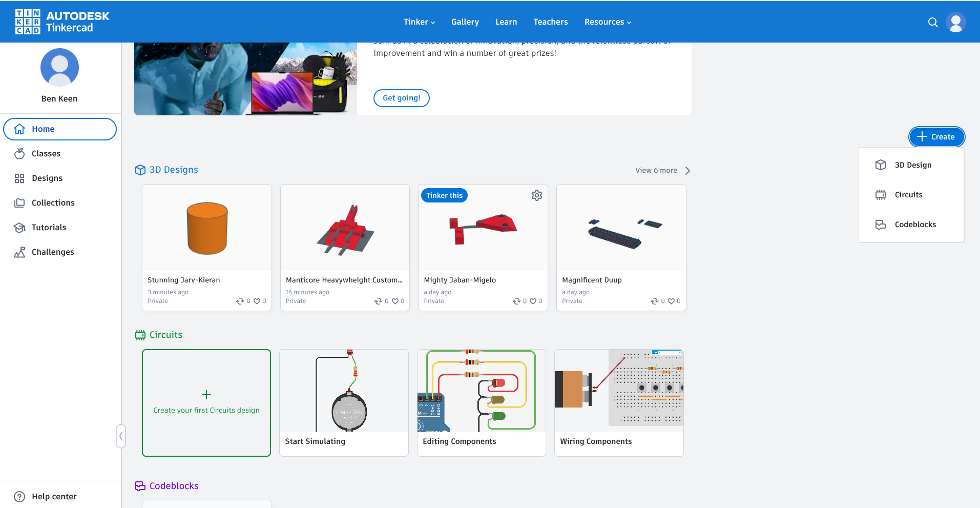
Task: Click the Get going! button
Action: pyautogui.click(x=401, y=98)
